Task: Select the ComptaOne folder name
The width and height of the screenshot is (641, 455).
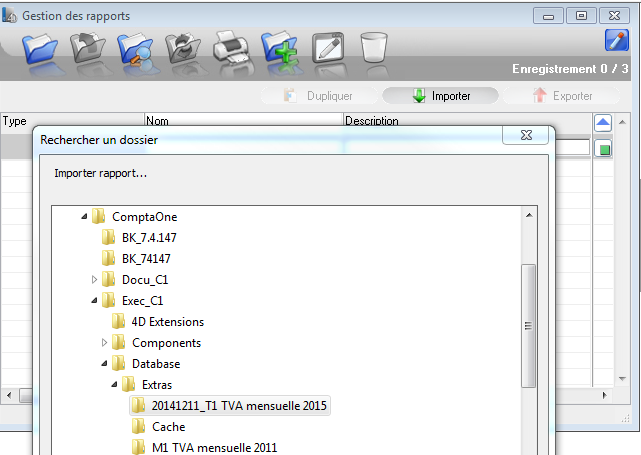Action: point(145,217)
